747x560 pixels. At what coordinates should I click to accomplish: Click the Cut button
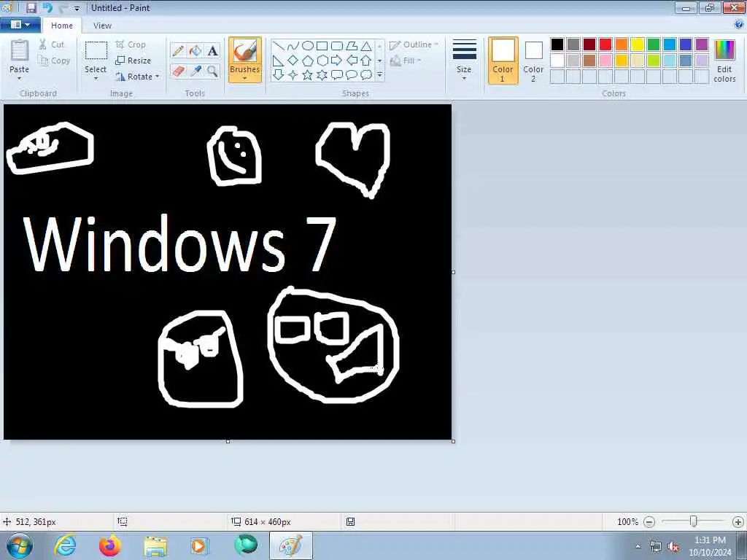pyautogui.click(x=52, y=44)
